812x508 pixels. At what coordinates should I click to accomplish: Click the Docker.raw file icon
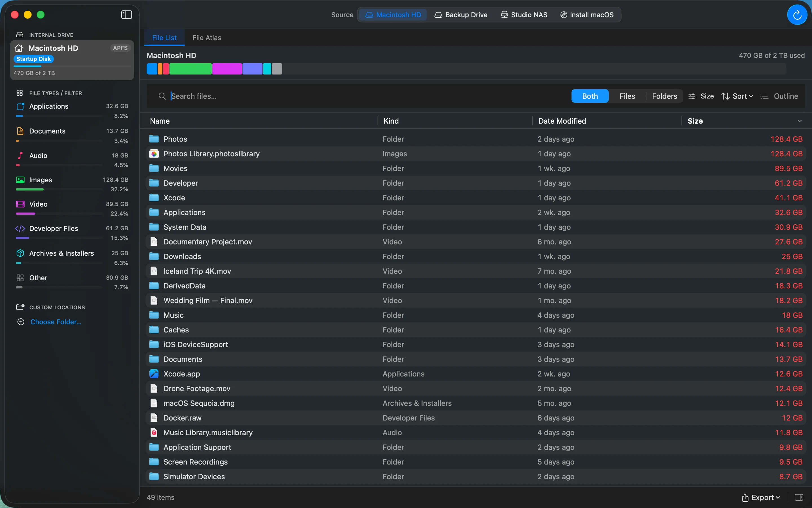pyautogui.click(x=154, y=418)
